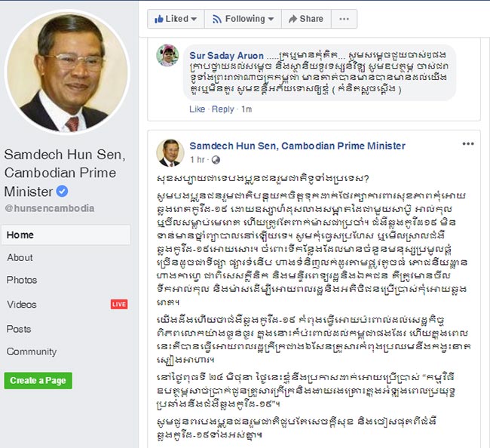Click the RSS feed icon beside Following
This screenshot has width=490, height=448.
217,19
